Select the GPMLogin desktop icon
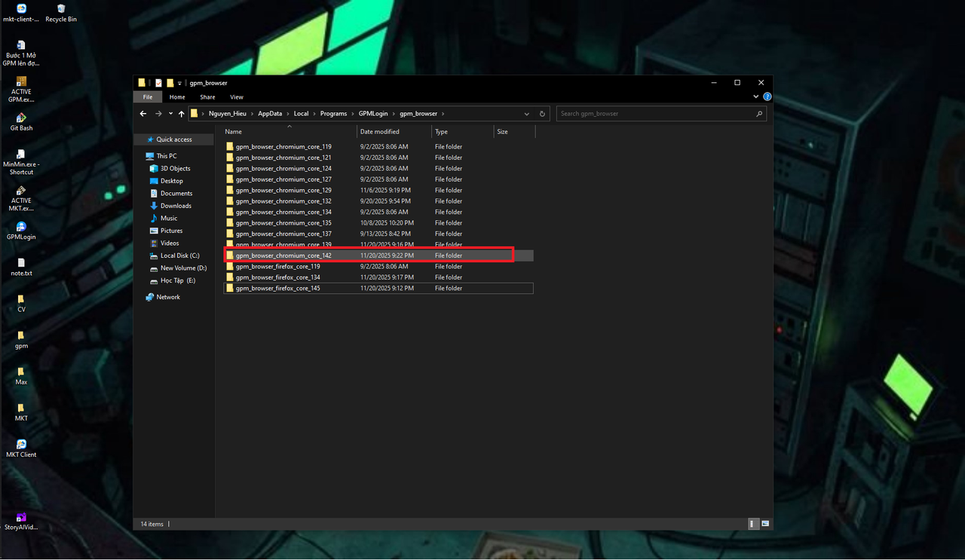 [x=21, y=231]
